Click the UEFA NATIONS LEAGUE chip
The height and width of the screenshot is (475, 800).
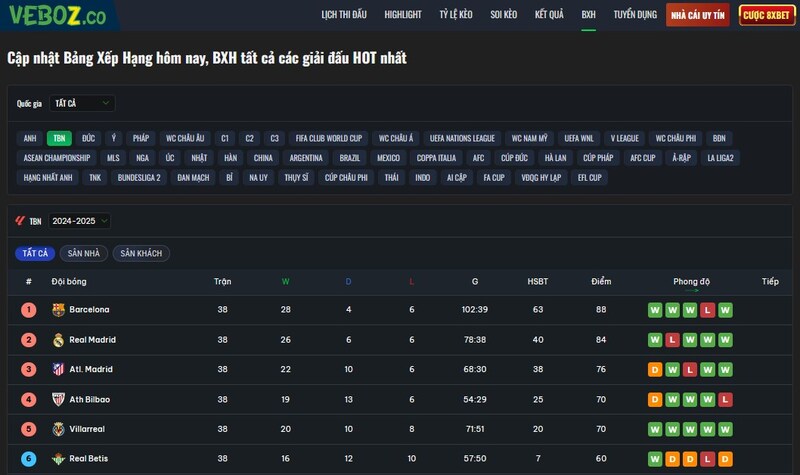(x=462, y=138)
